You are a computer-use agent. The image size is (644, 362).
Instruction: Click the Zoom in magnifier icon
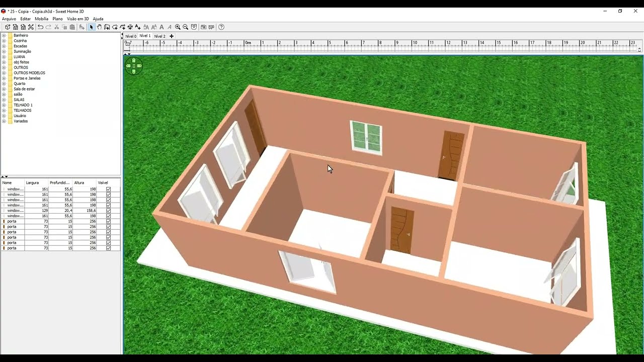pos(178,27)
